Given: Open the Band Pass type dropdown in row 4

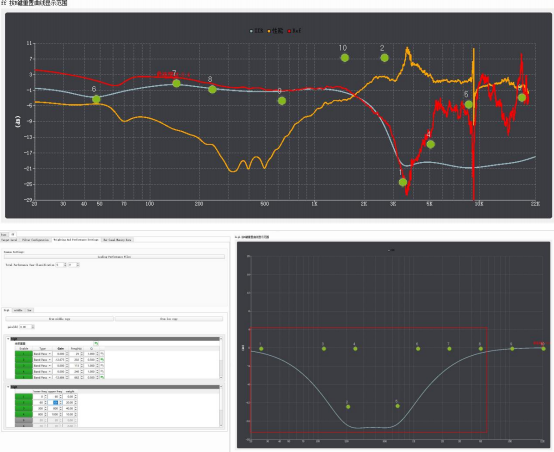Looking at the screenshot, I should tap(42, 372).
